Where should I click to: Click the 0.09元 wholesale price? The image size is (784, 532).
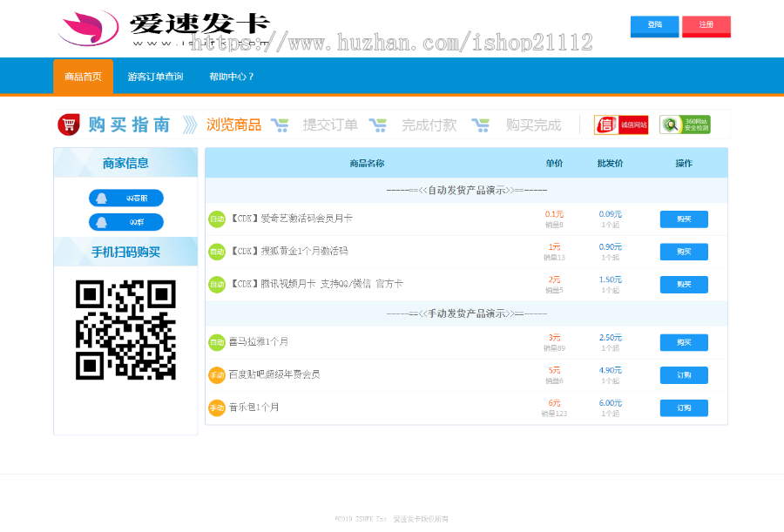pos(611,214)
